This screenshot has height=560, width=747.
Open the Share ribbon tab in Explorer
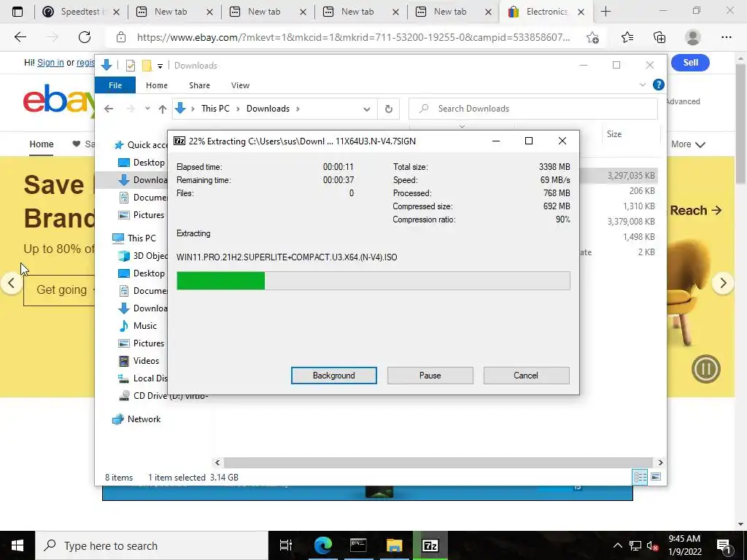click(x=199, y=85)
